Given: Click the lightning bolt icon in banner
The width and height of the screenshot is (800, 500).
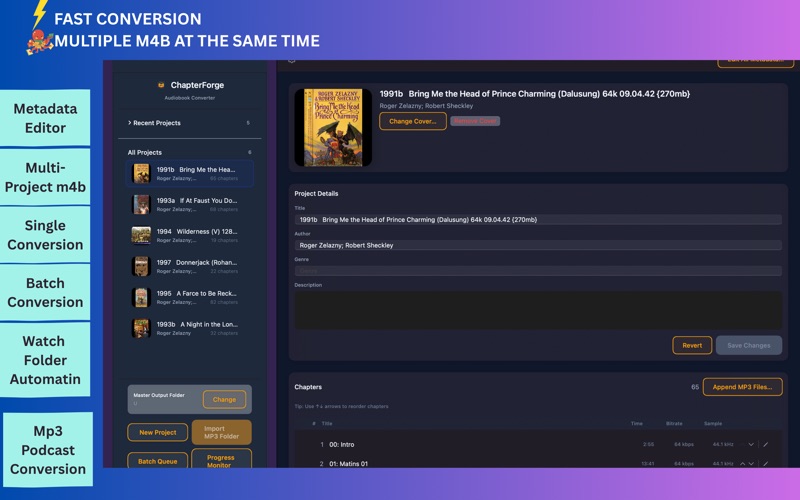Looking at the screenshot, I should pos(40,14).
